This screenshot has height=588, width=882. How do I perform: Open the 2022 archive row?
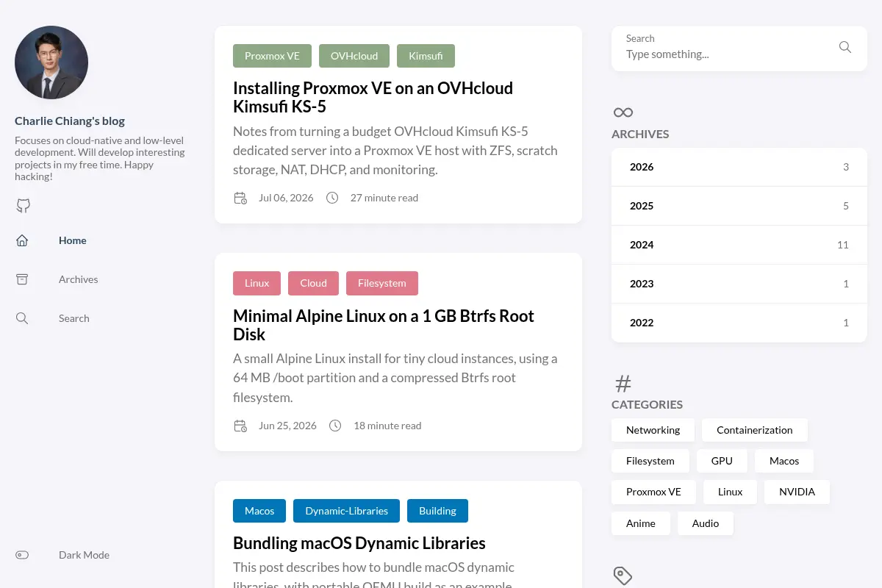click(739, 323)
